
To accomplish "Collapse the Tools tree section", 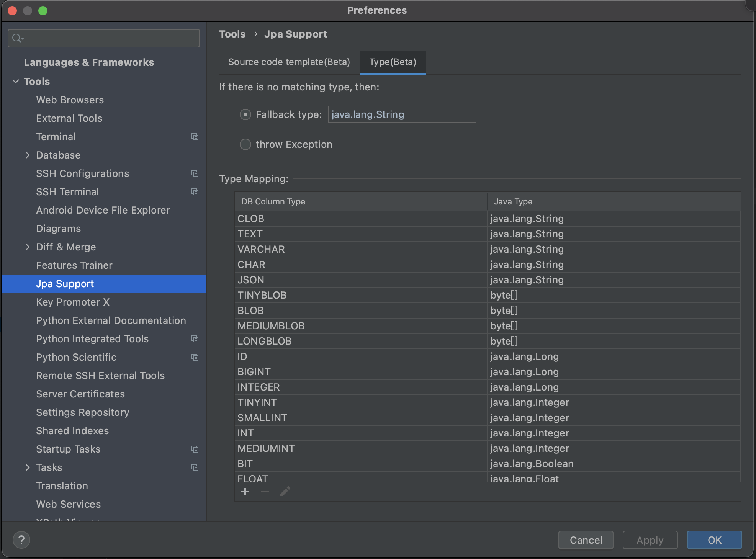I will (16, 82).
